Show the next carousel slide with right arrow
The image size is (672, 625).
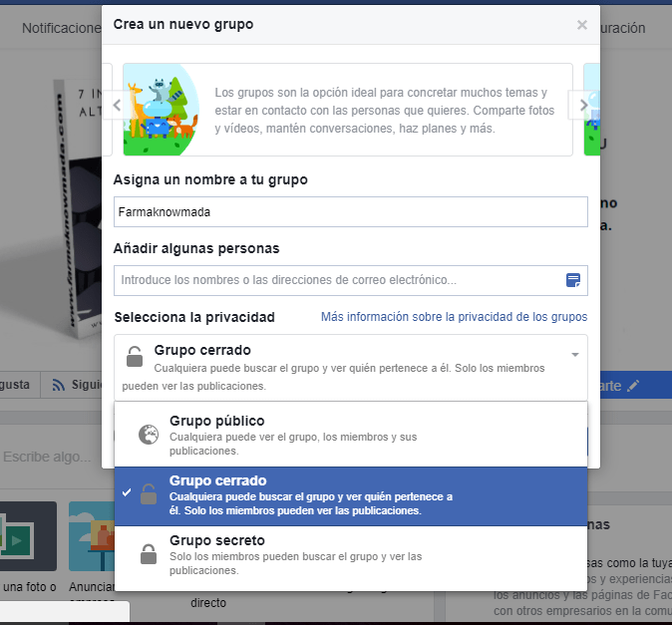pos(583,105)
